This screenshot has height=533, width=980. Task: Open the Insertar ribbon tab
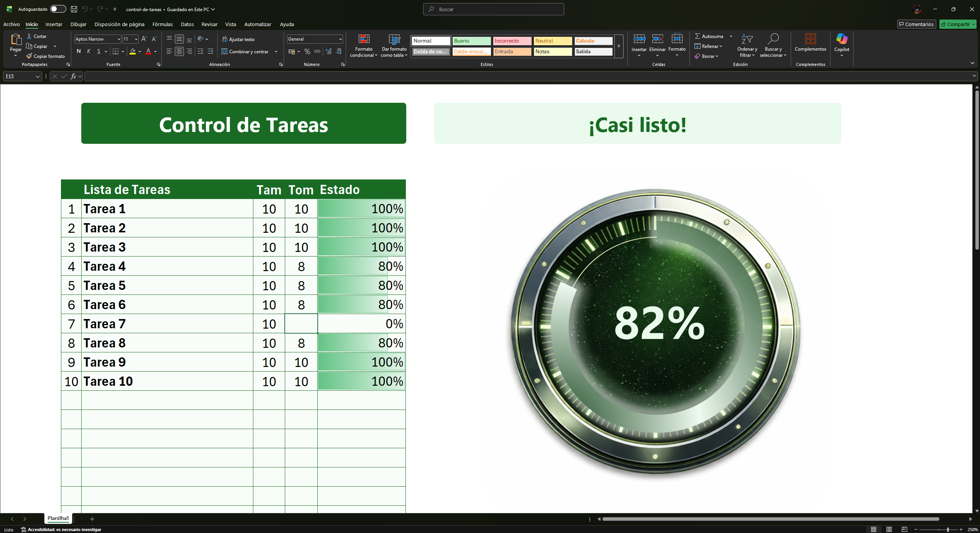(54, 24)
